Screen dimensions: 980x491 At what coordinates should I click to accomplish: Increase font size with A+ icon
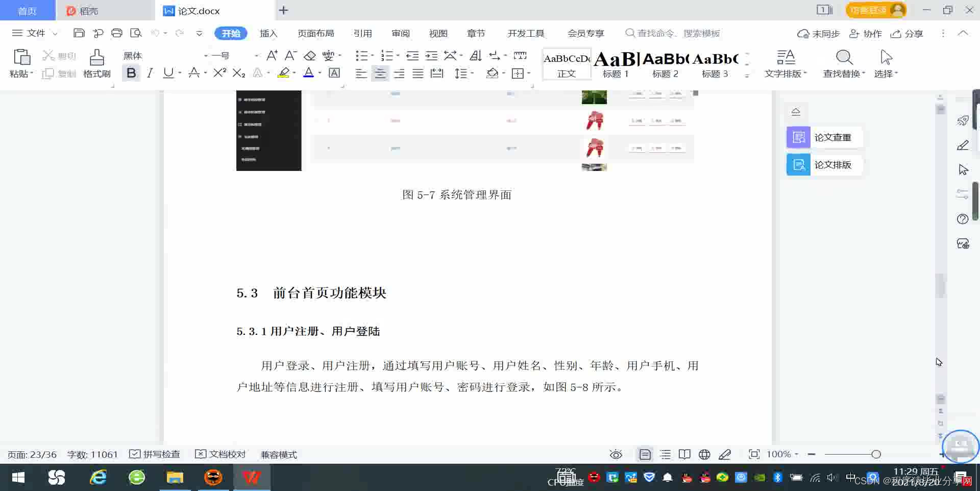tap(272, 55)
